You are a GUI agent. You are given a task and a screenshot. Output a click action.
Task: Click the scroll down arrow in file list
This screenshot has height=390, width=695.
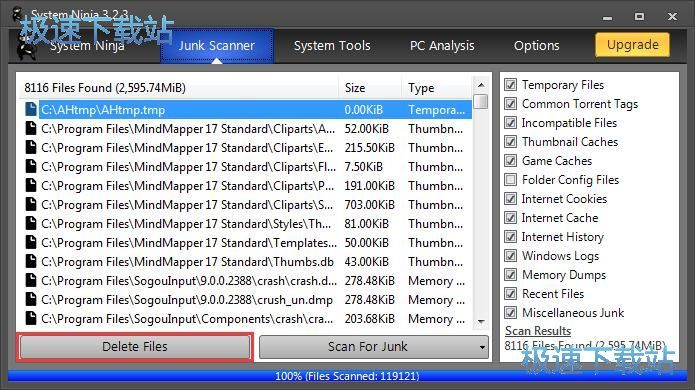(481, 321)
